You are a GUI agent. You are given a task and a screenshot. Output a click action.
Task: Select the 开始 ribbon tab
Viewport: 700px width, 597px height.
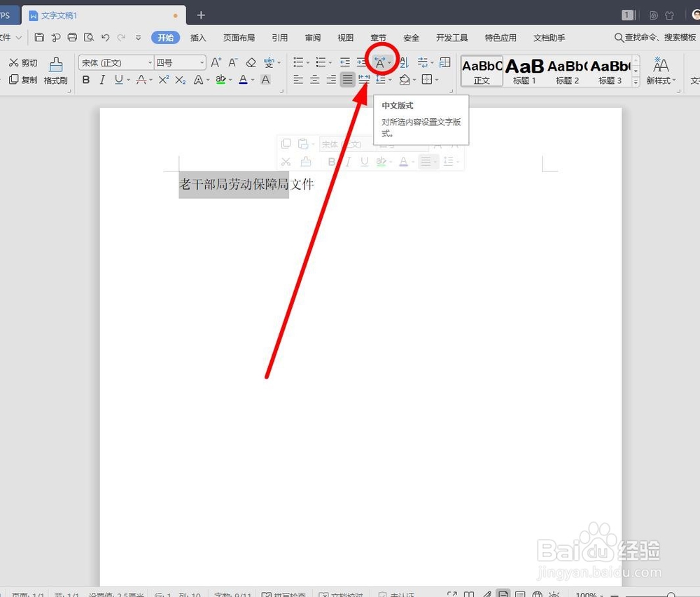(x=166, y=38)
